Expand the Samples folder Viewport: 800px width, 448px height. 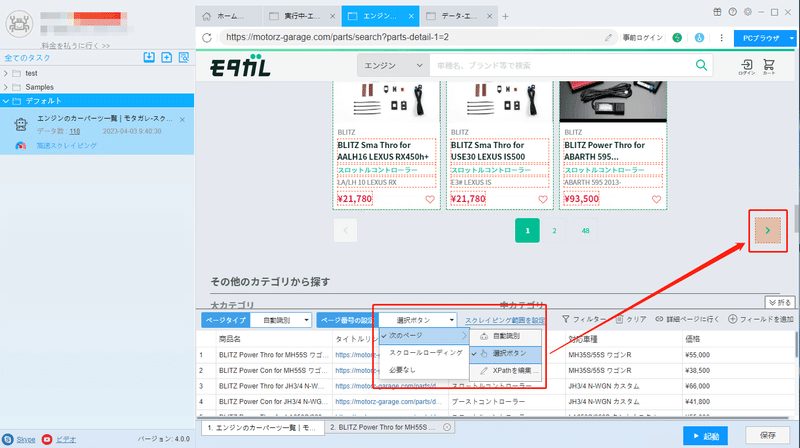click(x=6, y=87)
